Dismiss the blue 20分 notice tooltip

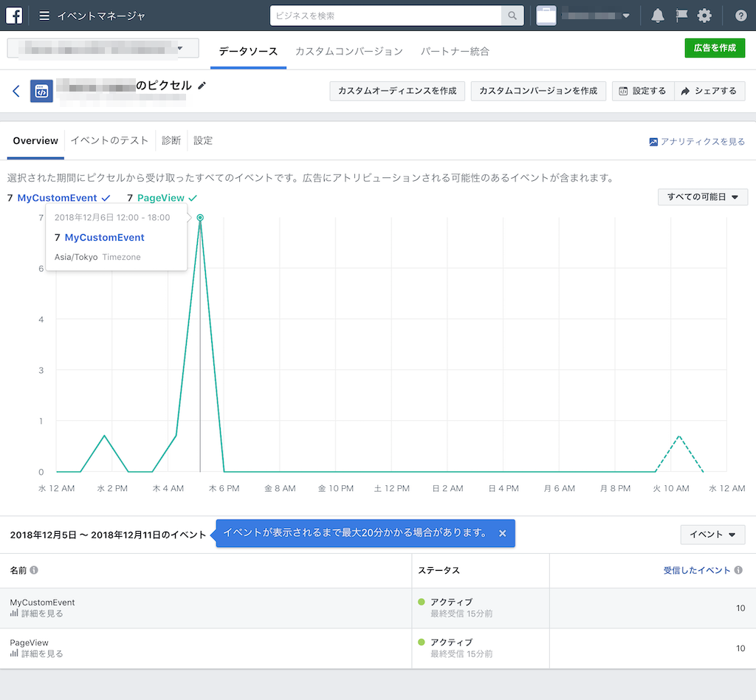click(x=502, y=533)
